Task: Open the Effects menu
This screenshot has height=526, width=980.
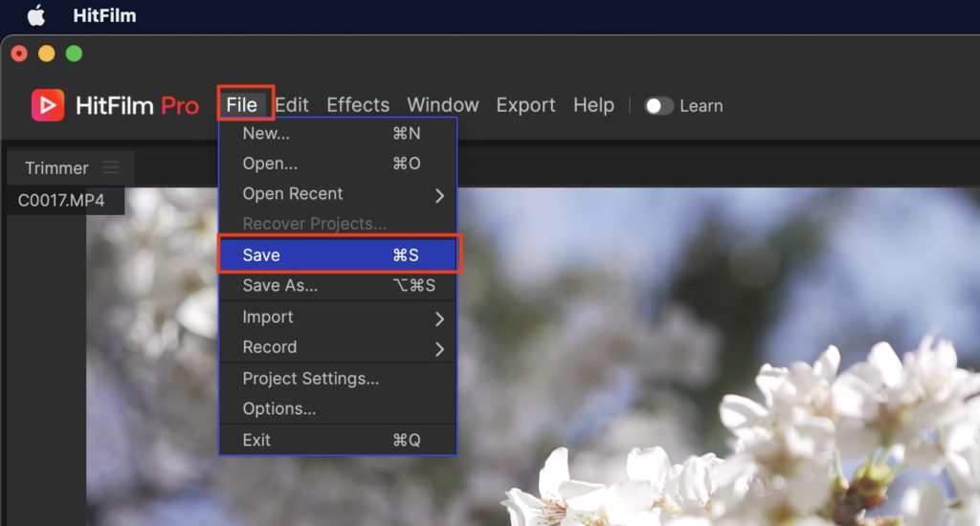Action: pos(358,105)
